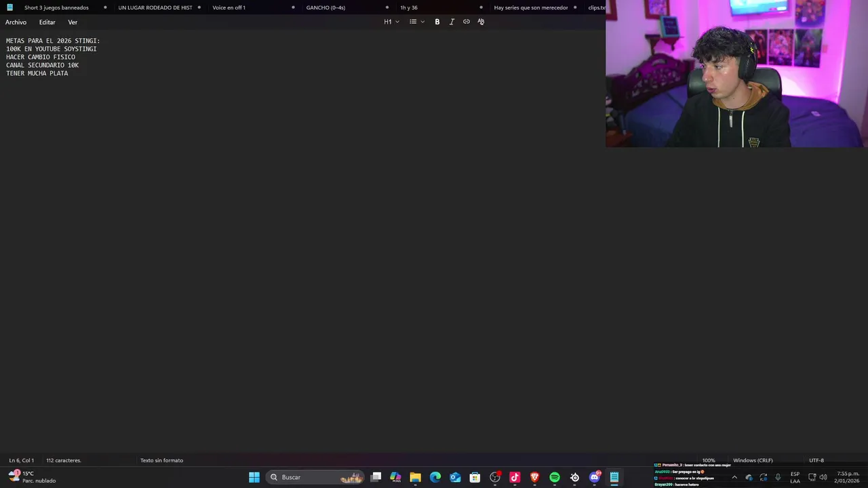Open volume control from system tray
868x488 pixels.
point(823,477)
